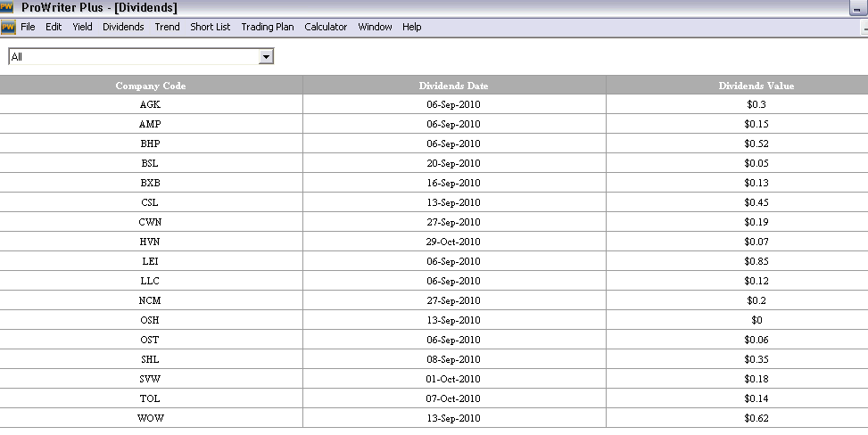The height and width of the screenshot is (435, 868).
Task: Select the OST company code cell
Action: [x=151, y=340]
